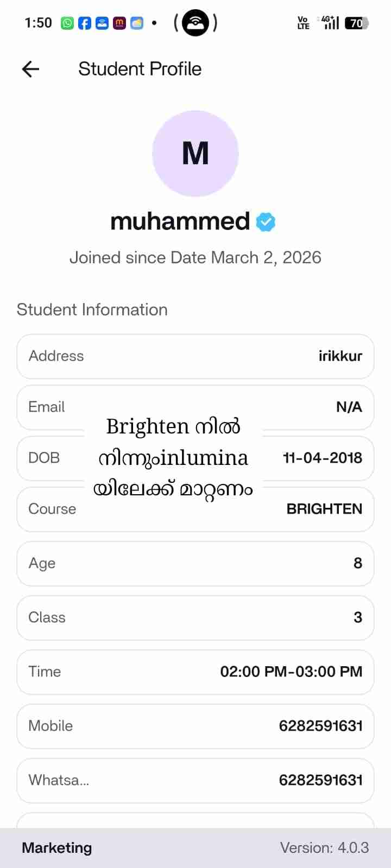Image resolution: width=391 pixels, height=868 pixels.
Task: Tap the weather app notification icon
Action: tap(137, 23)
